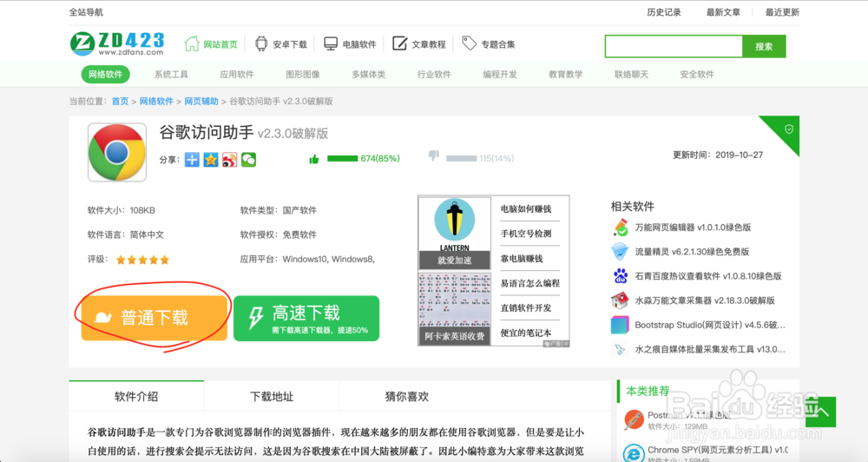
Task: Select 行业软件 category tab
Action: tap(434, 74)
